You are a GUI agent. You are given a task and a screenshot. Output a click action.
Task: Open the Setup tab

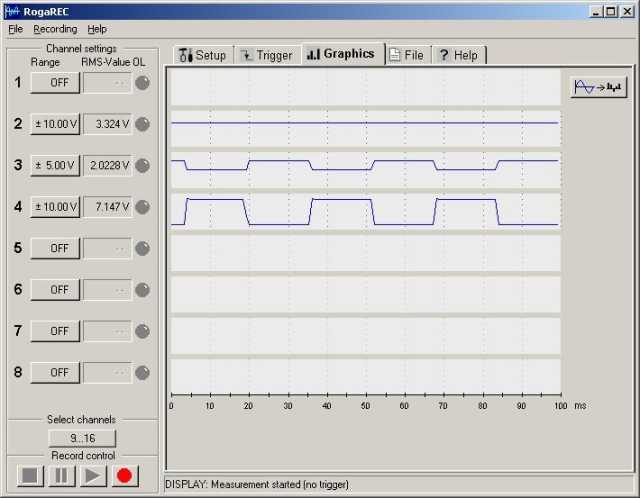point(202,55)
